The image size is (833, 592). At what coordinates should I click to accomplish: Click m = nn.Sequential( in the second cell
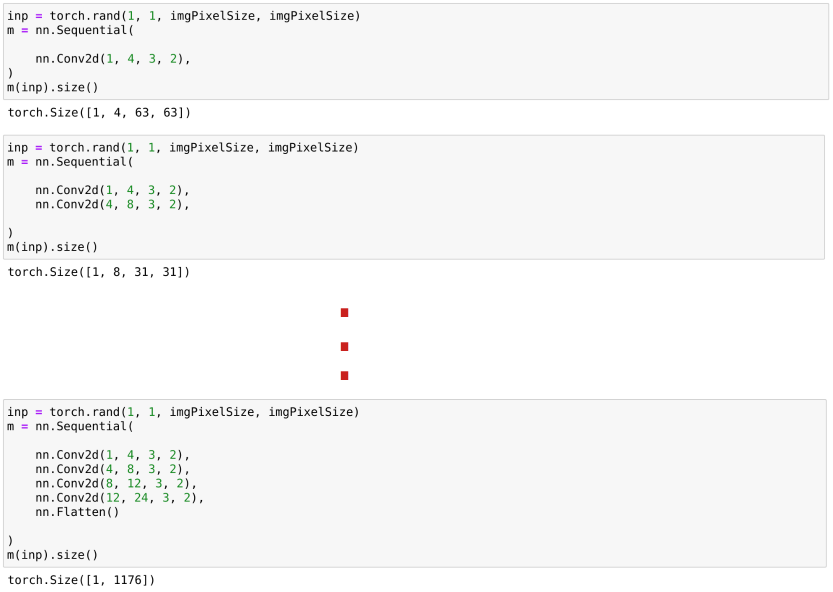pos(69,162)
